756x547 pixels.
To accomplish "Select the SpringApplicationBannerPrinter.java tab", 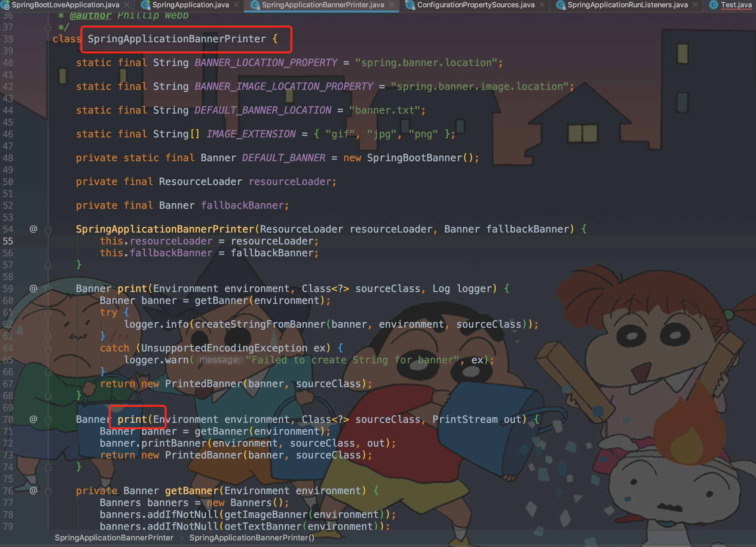I will click(323, 5).
